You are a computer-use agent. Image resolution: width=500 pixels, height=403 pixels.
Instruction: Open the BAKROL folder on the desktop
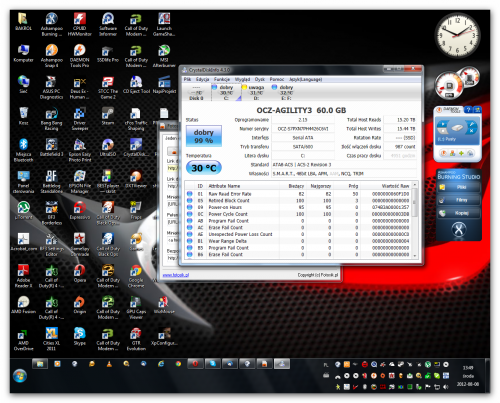tap(23, 22)
